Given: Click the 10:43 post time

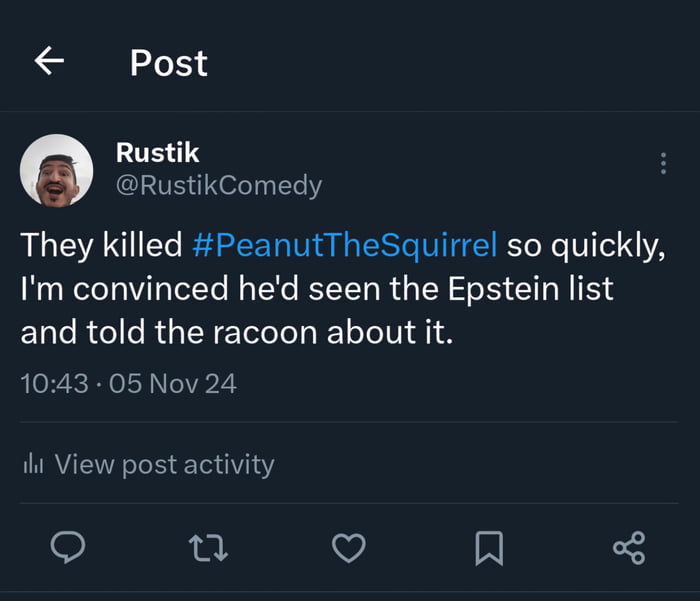Looking at the screenshot, I should coord(55,383).
